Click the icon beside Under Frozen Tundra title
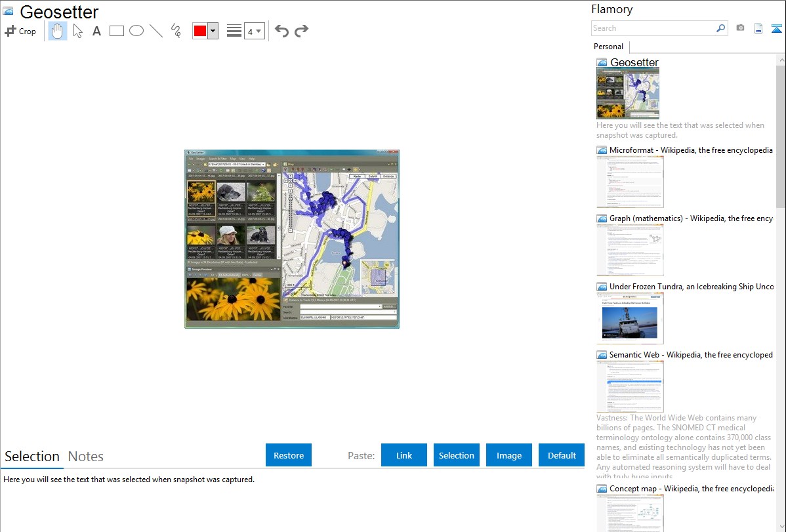The width and height of the screenshot is (786, 532). [x=602, y=286]
